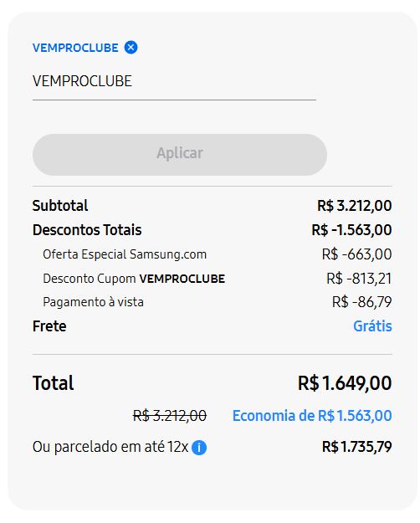This screenshot has height=523, width=420.
Task: Click the crossed-out price R$ 3.212,00
Action: point(170,416)
